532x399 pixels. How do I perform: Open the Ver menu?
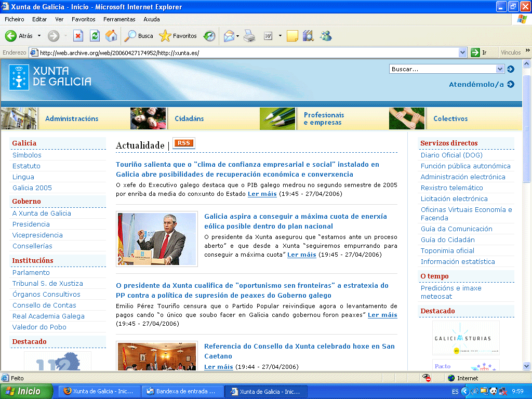click(x=59, y=19)
